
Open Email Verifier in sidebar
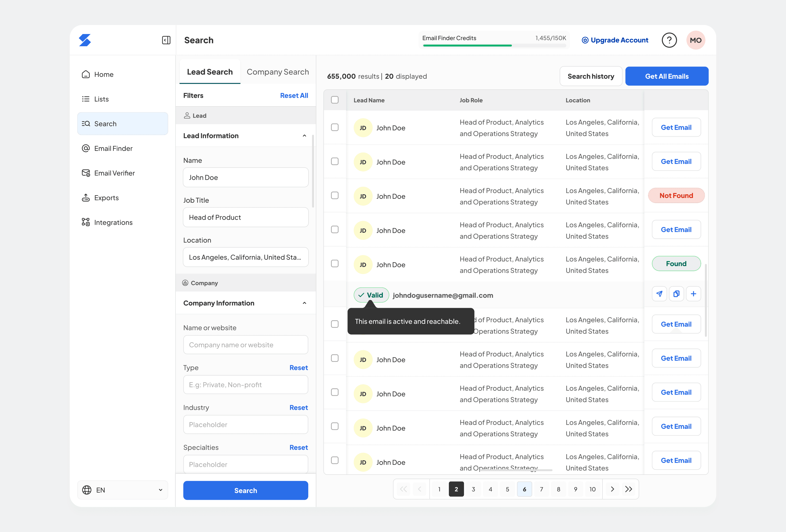(x=114, y=173)
